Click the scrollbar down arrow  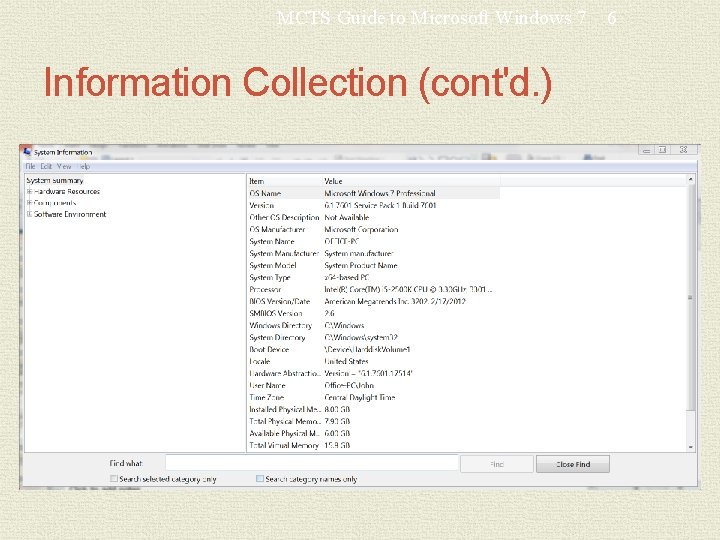[691, 447]
